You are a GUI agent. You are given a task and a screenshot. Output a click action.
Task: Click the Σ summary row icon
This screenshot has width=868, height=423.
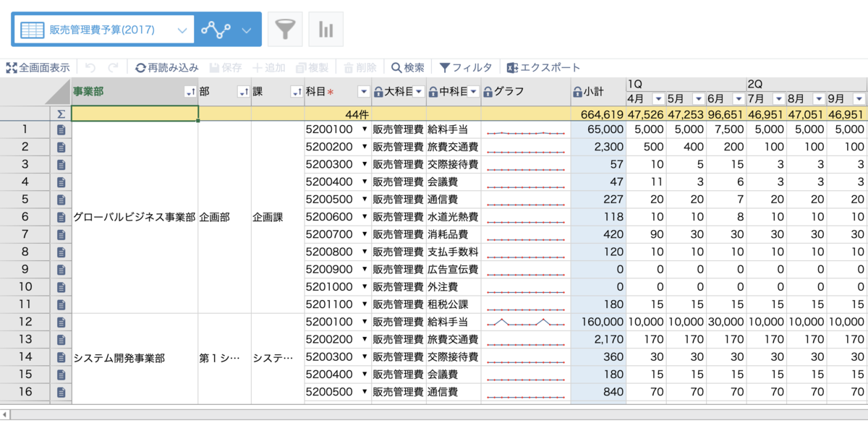click(x=61, y=114)
